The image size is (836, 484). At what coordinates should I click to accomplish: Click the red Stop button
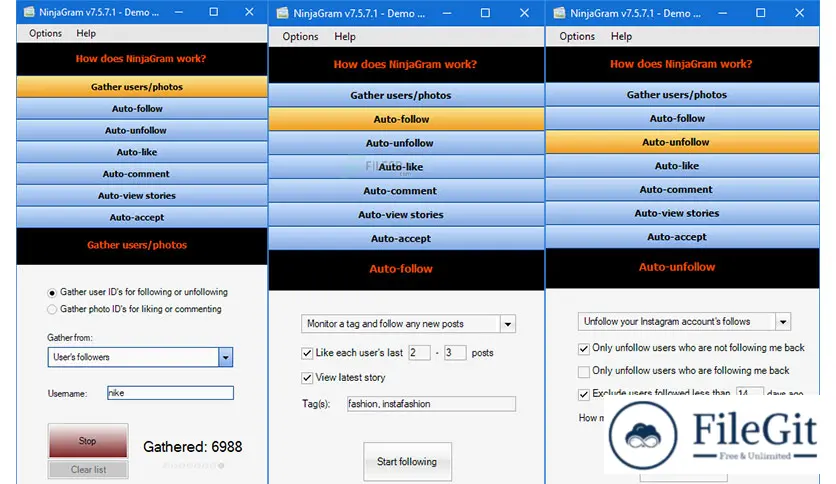[88, 441]
